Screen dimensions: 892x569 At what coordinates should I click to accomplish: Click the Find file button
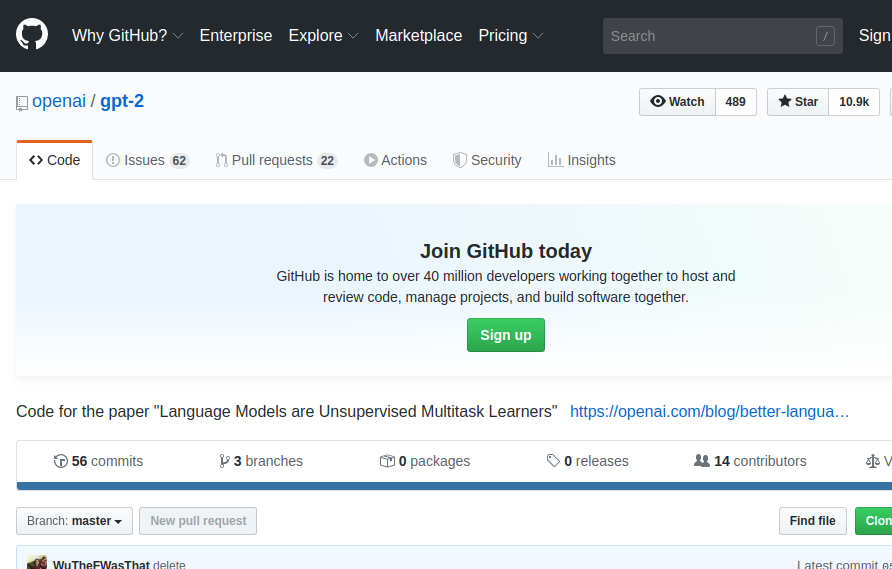(812, 521)
